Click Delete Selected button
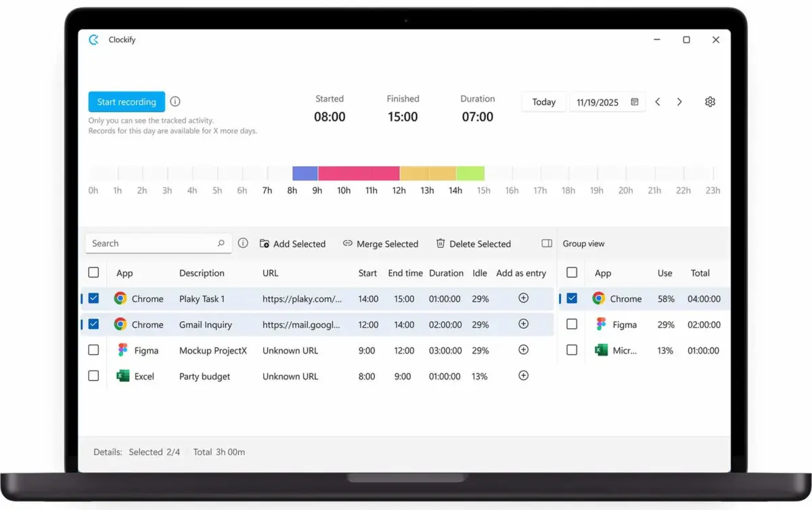 473,244
